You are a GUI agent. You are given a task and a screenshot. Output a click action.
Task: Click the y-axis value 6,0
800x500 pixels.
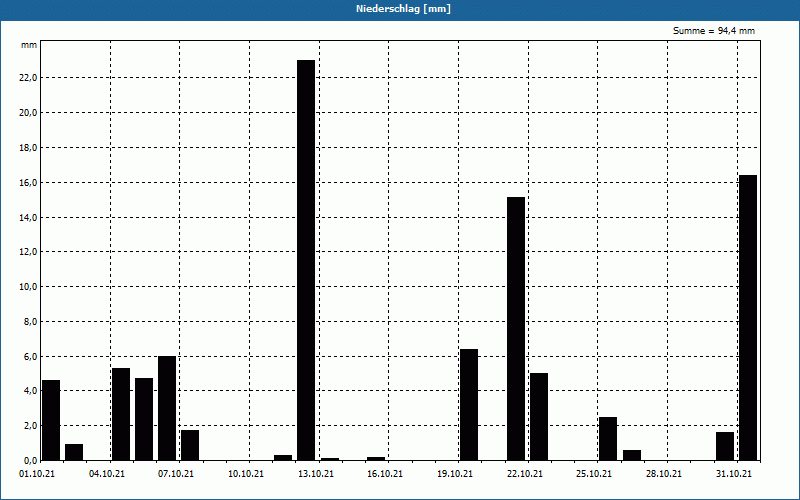[x=30, y=356]
